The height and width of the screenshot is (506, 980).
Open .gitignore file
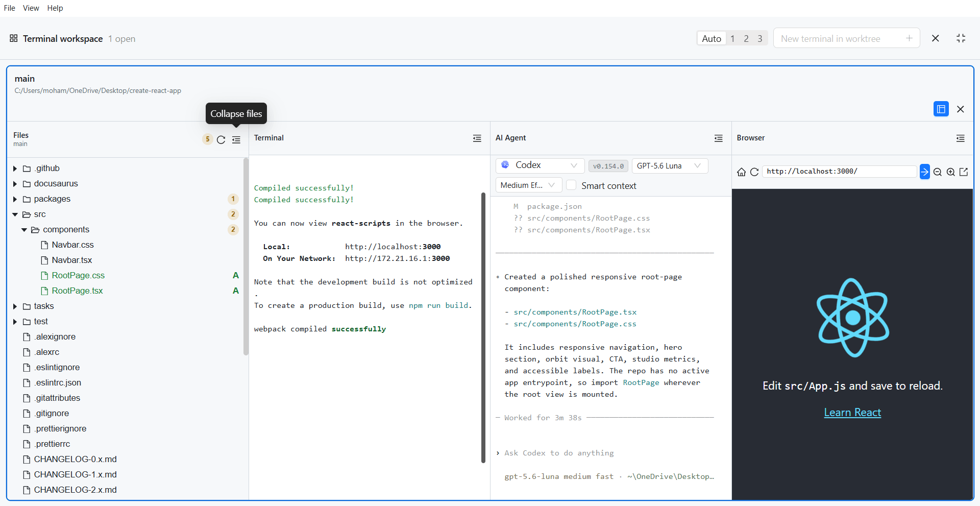pyautogui.click(x=52, y=414)
